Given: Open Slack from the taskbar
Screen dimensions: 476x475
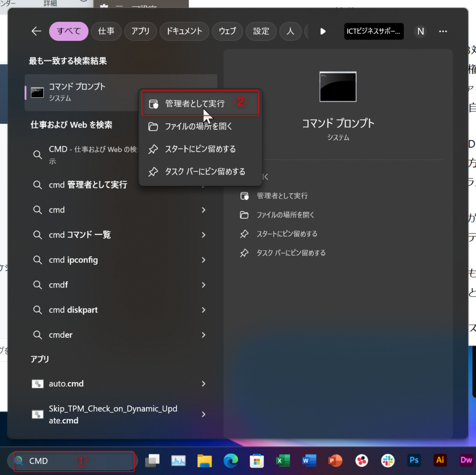Looking at the screenshot, I should [x=387, y=461].
